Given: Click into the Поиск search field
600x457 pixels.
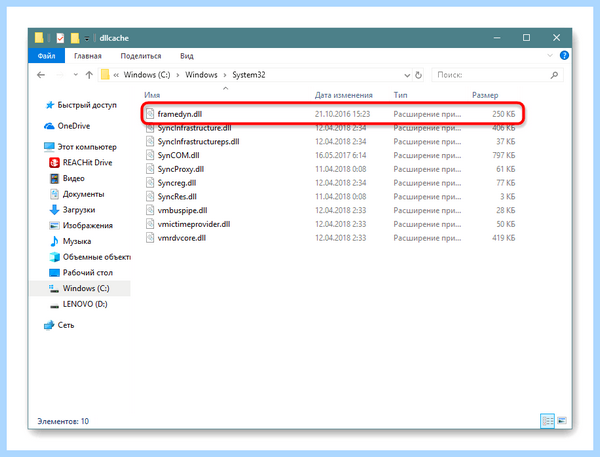Looking at the screenshot, I should (x=497, y=75).
